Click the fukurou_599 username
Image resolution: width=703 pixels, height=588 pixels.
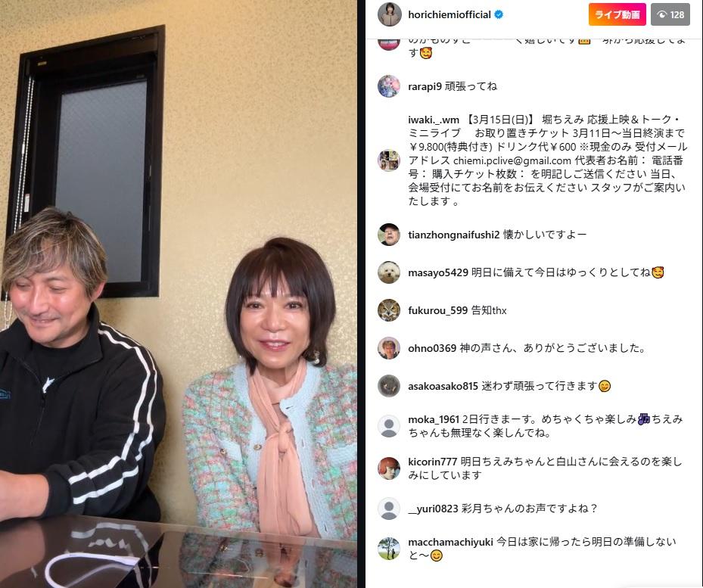click(437, 310)
